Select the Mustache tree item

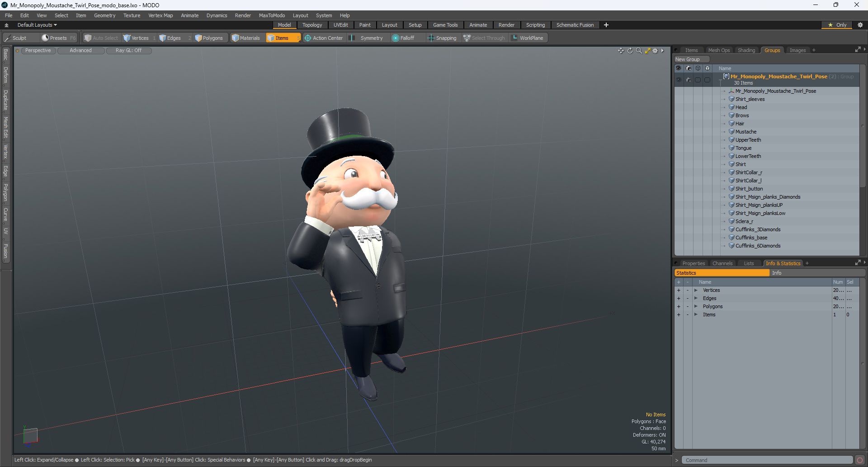point(745,132)
